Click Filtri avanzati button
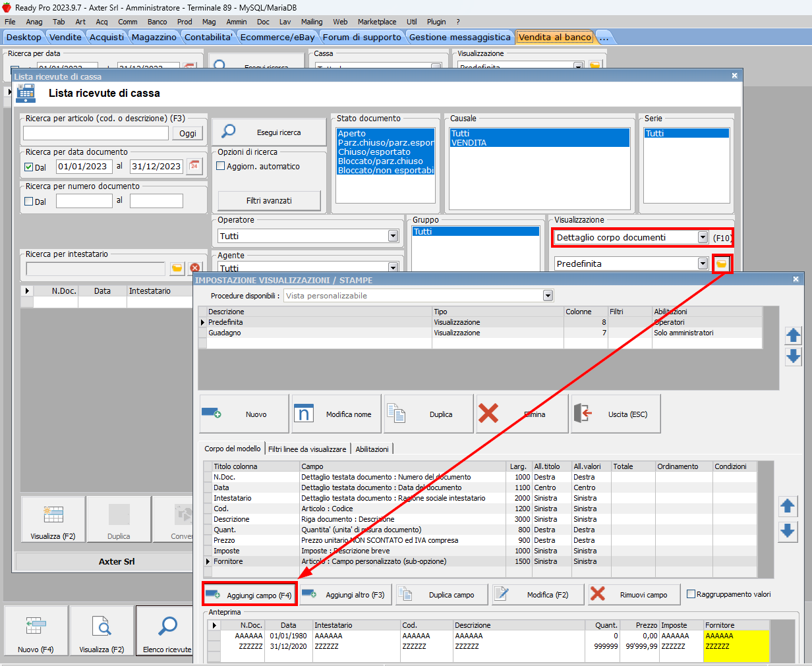 click(269, 200)
